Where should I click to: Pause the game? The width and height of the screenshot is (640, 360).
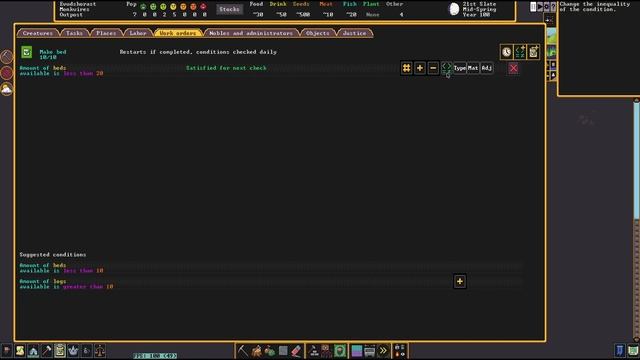point(533,7)
